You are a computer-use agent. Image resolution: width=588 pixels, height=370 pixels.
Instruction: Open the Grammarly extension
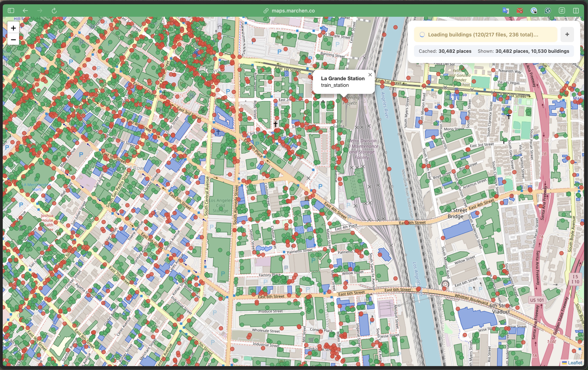[548, 11]
